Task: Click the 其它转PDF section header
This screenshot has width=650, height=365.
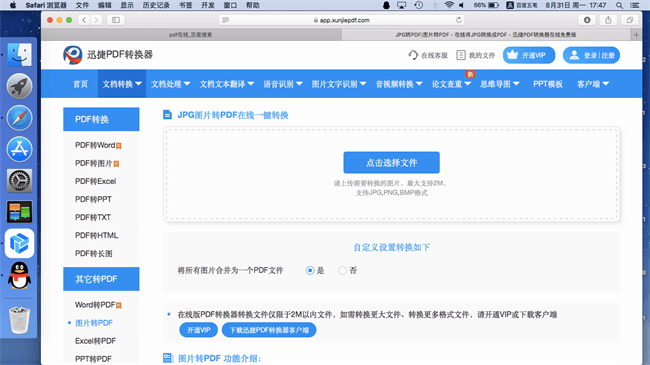Action: click(101, 279)
